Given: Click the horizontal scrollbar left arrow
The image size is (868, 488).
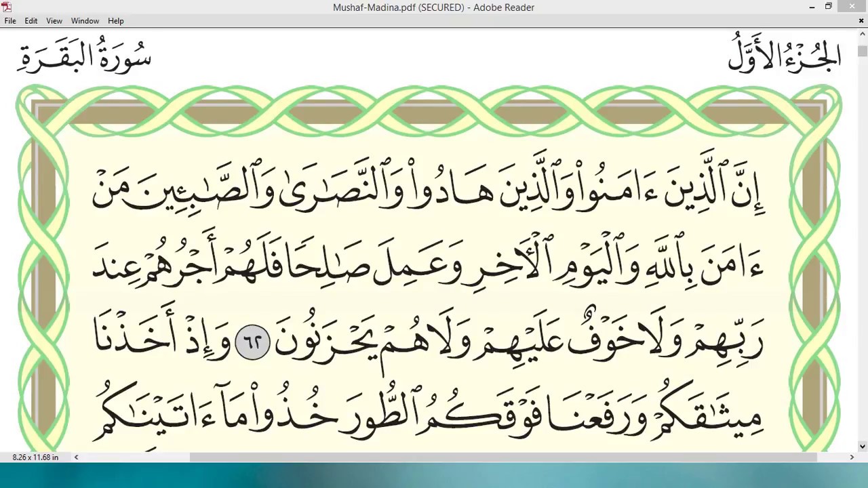Looking at the screenshot, I should [76, 457].
